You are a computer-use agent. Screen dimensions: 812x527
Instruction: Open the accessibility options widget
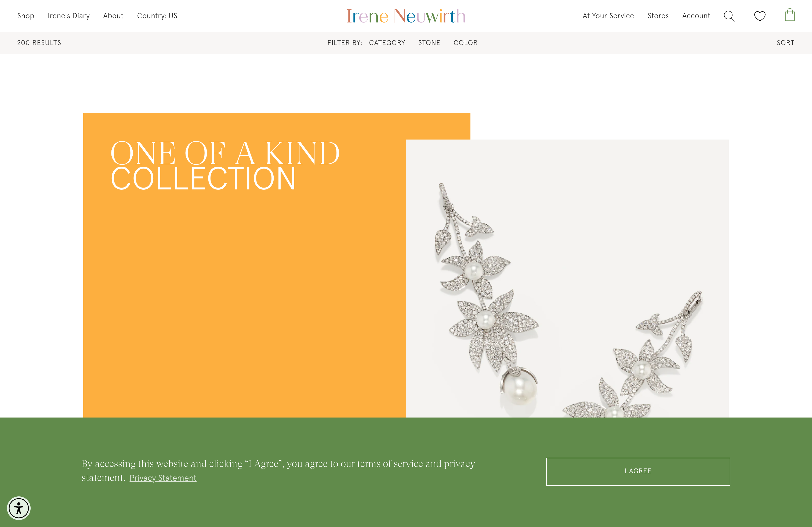click(19, 508)
